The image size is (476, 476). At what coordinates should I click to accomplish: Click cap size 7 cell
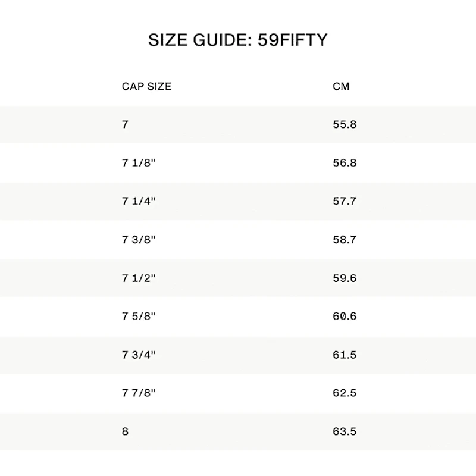pyautogui.click(x=125, y=124)
